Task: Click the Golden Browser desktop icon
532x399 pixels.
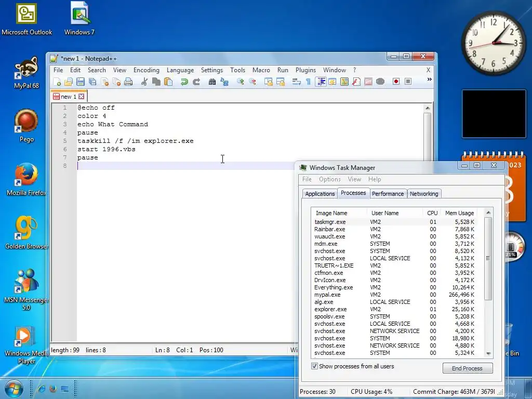Action: pos(26,233)
